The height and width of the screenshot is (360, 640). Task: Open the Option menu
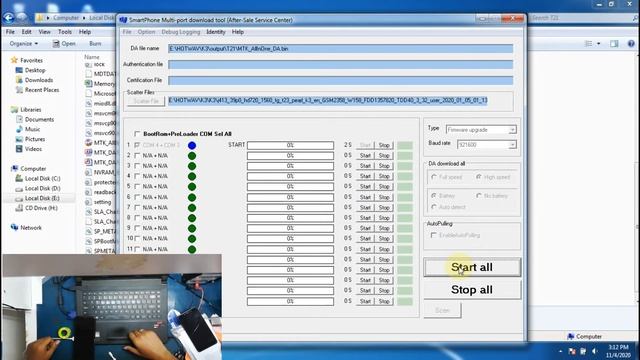(146, 32)
